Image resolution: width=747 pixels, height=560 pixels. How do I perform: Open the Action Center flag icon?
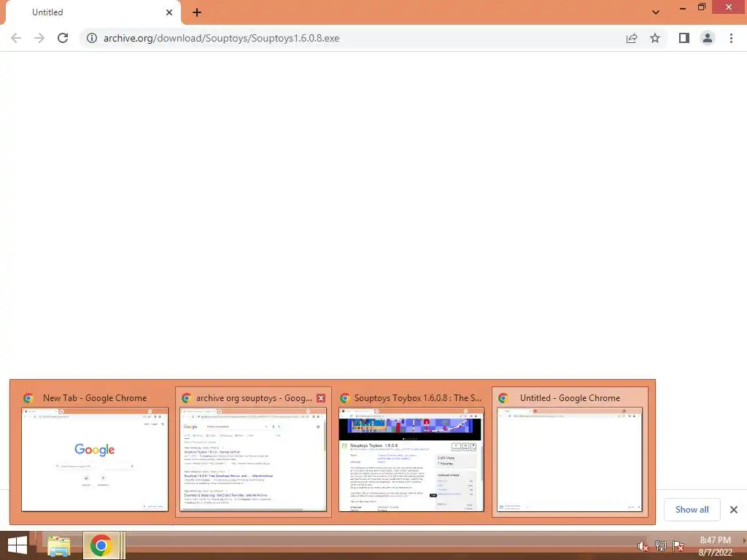[x=678, y=545]
